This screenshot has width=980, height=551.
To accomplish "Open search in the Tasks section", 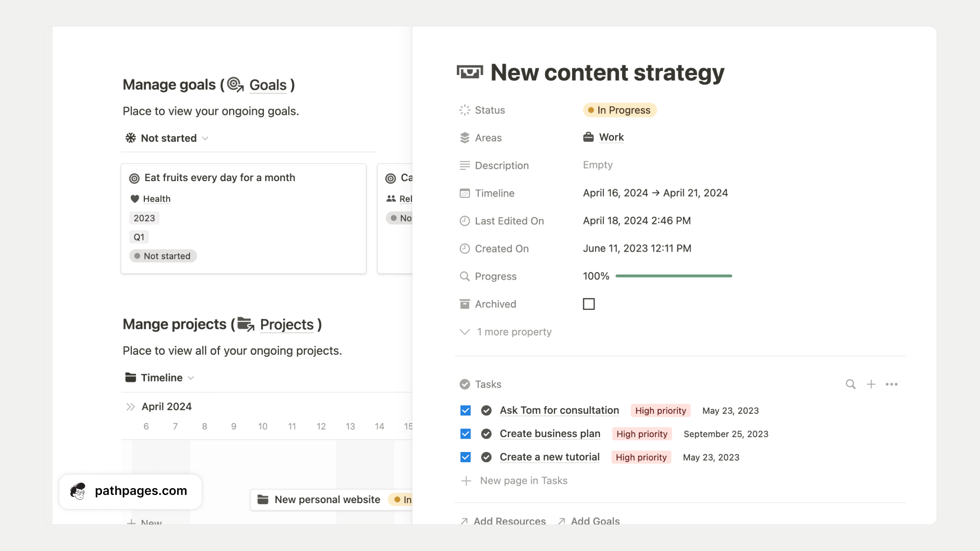I will (850, 384).
